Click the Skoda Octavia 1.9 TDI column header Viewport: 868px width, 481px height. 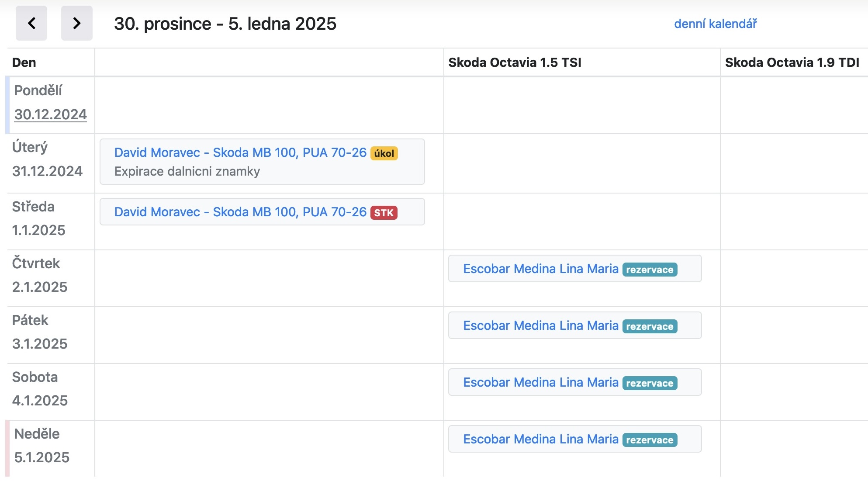click(792, 62)
